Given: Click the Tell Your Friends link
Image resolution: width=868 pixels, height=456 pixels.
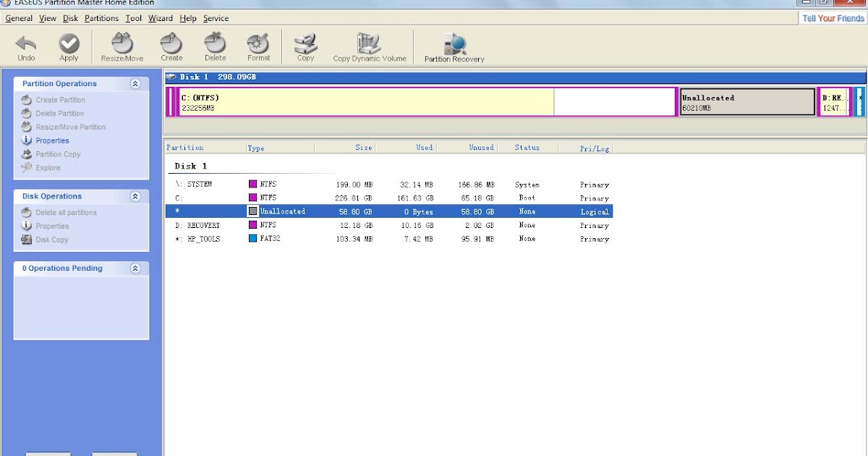Looking at the screenshot, I should (833, 18).
